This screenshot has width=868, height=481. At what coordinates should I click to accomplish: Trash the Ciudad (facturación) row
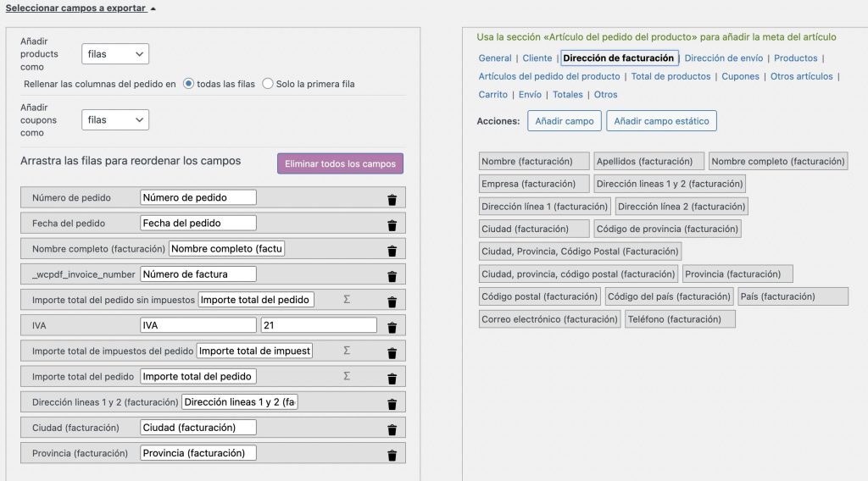point(392,429)
